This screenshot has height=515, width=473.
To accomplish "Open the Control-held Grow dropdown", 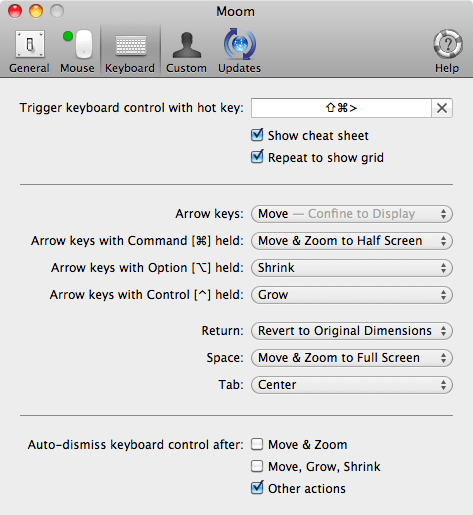I will (x=352, y=295).
